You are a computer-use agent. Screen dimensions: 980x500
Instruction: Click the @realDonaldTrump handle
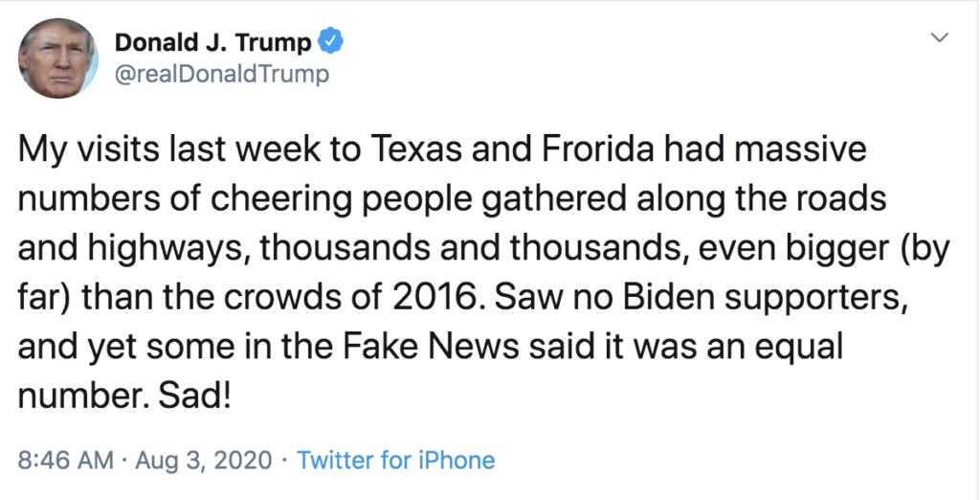(221, 74)
